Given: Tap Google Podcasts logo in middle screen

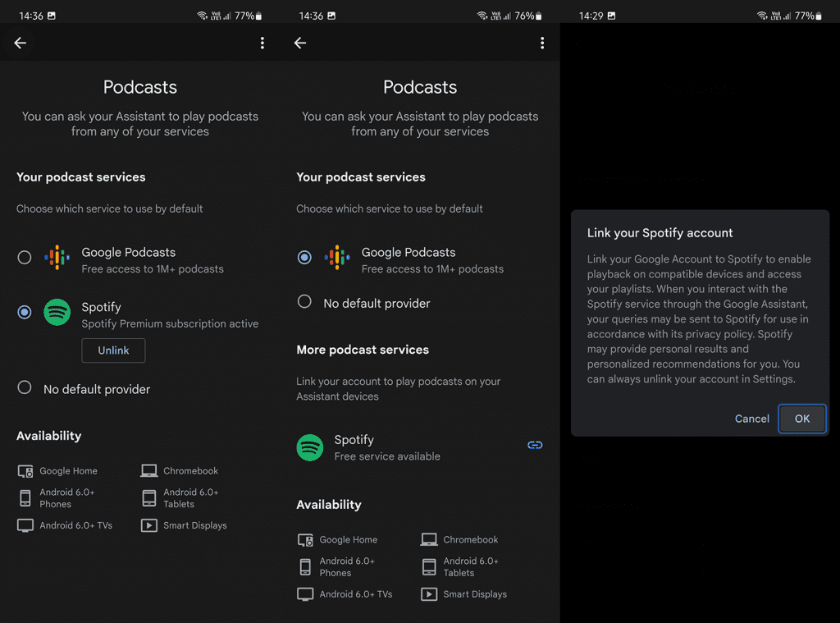Looking at the screenshot, I should click(x=337, y=258).
